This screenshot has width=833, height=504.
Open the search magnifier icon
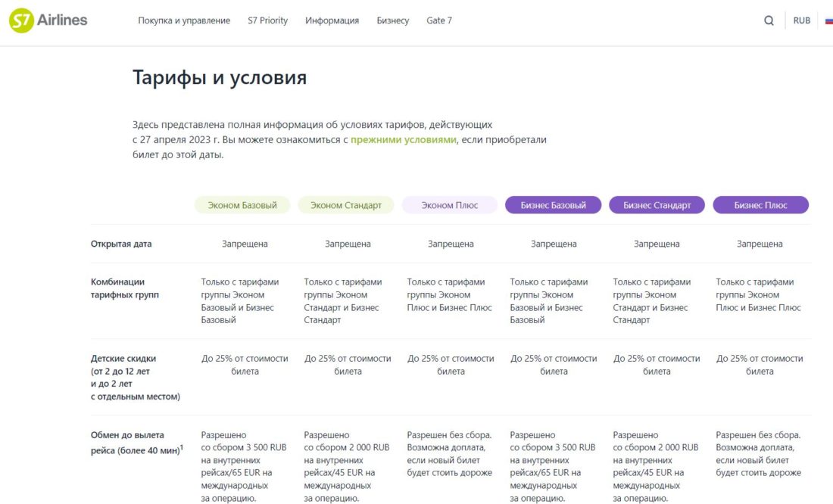point(768,20)
